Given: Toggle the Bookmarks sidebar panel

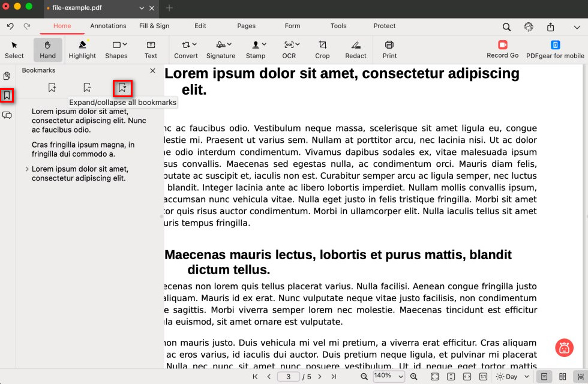Looking at the screenshot, I should (x=7, y=95).
